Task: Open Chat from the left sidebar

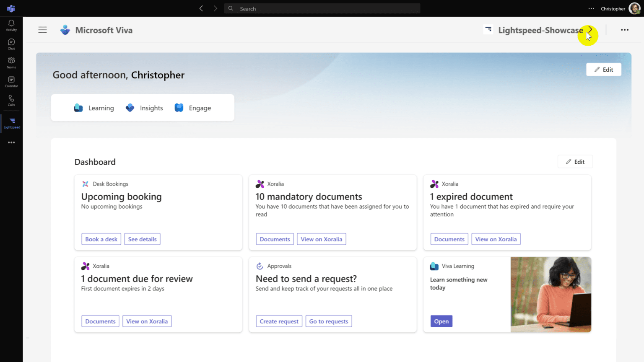Action: pyautogui.click(x=11, y=44)
